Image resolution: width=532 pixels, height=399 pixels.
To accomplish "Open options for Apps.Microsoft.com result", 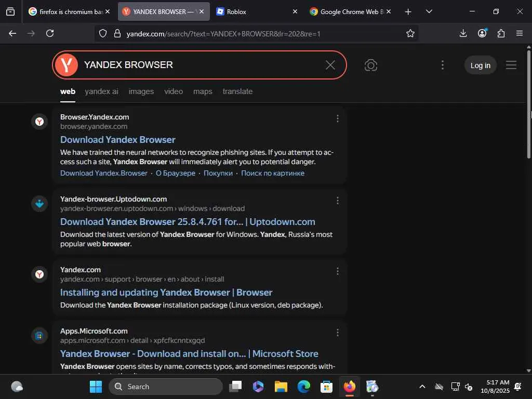I will 337,332.
